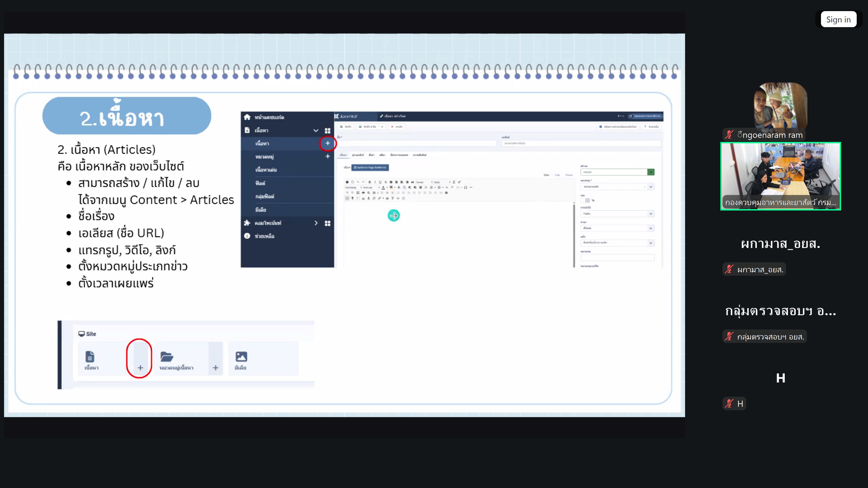Image resolution: width=868 pixels, height=488 pixels.
Task: Click the home icon beside หน้าแดชบอร์ด
Action: 247,117
